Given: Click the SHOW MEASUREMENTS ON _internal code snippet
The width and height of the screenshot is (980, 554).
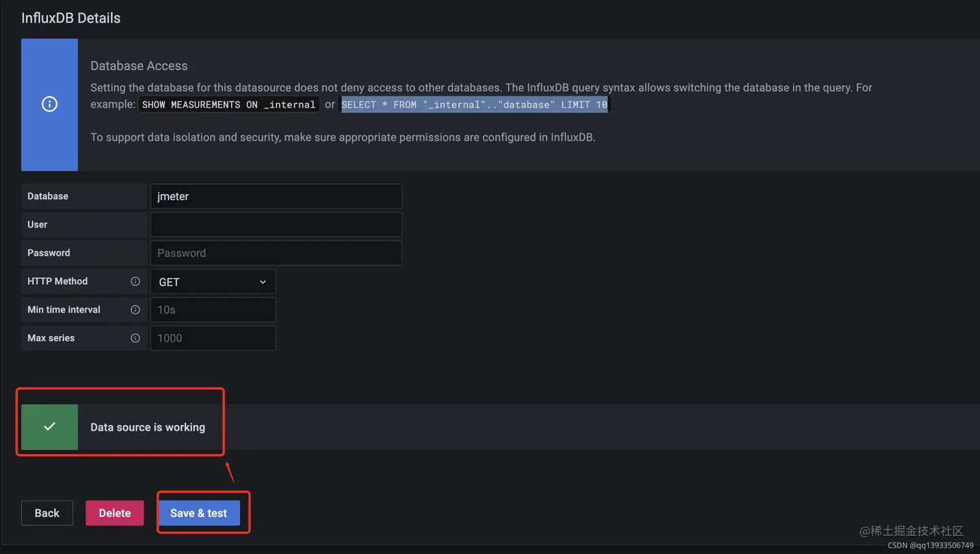Looking at the screenshot, I should coord(229,104).
